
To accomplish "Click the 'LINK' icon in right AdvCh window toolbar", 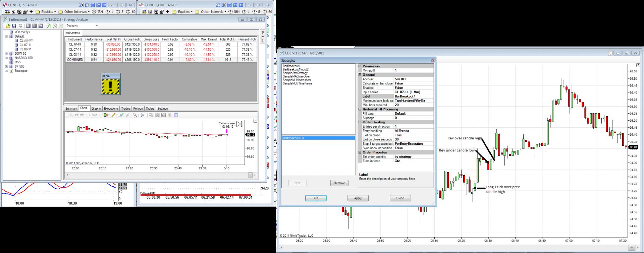I will click(x=144, y=12).
